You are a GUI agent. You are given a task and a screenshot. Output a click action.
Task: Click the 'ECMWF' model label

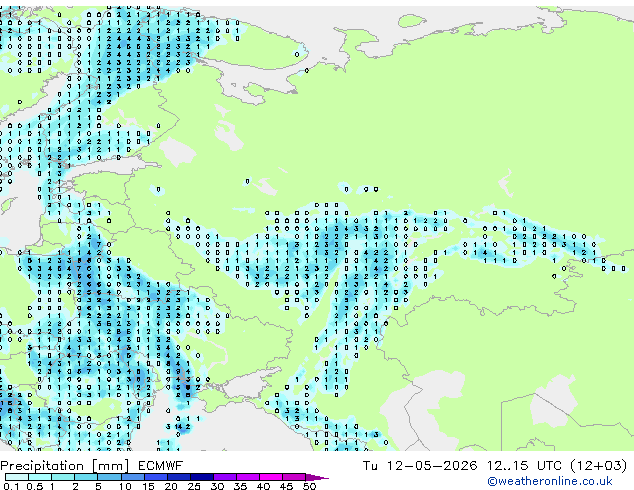click(x=161, y=466)
